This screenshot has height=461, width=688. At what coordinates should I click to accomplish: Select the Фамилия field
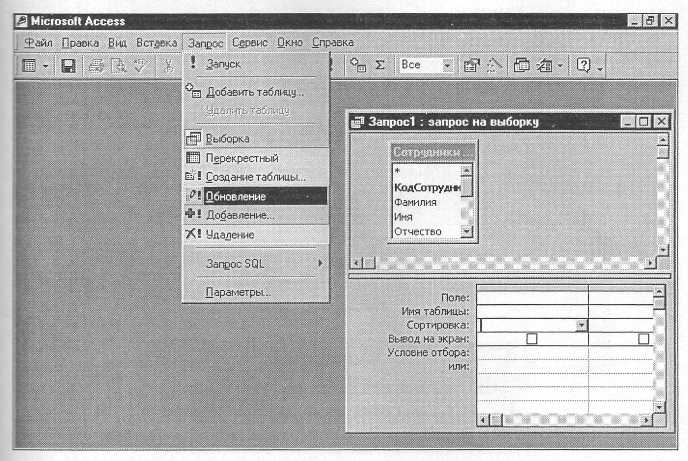coord(427,202)
